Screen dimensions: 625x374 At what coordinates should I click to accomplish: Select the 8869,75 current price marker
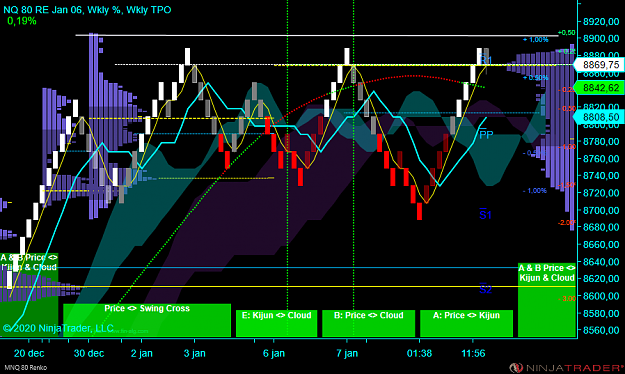pos(599,65)
